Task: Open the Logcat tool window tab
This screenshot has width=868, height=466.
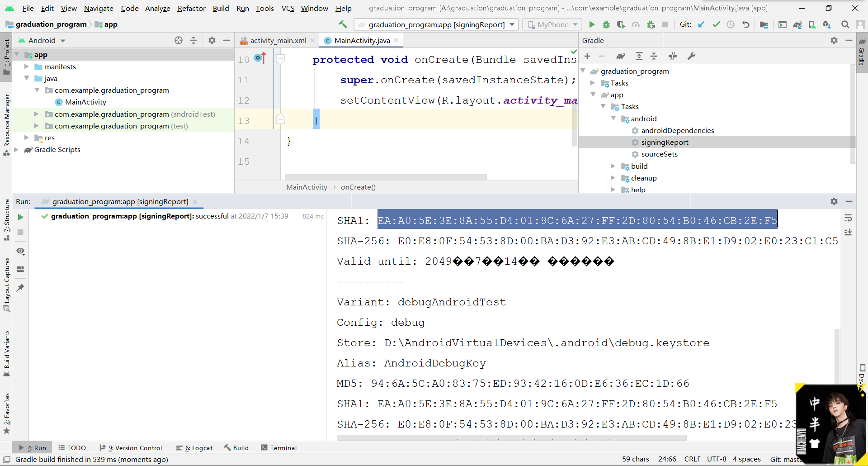Action: pos(194,448)
